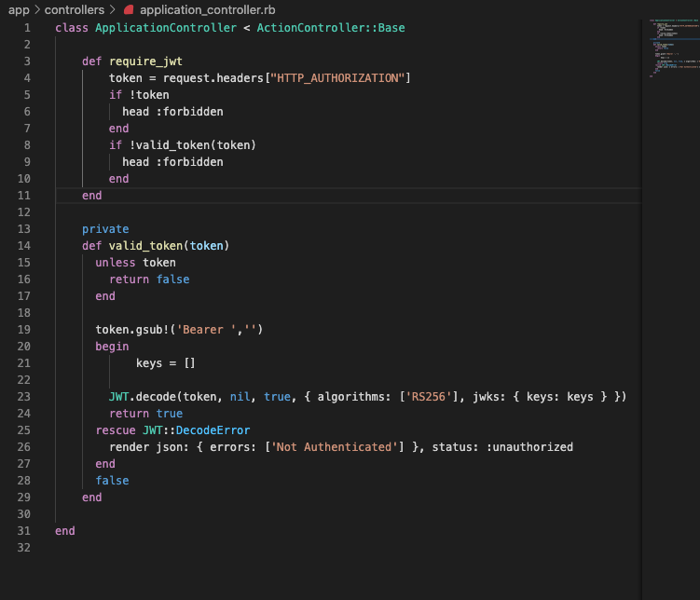Viewport: 700px width, 600px height.
Task: Select line number 1 in the gutter
Action: 27,28
